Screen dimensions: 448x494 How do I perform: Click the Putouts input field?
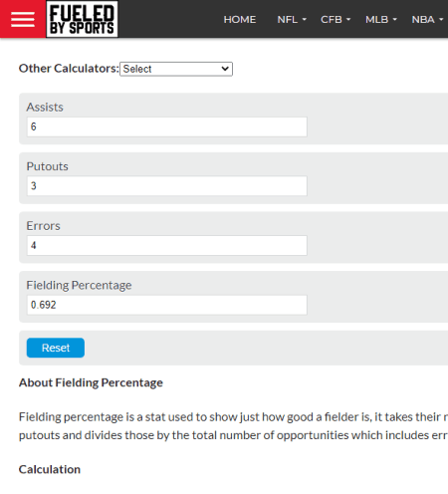tap(167, 186)
